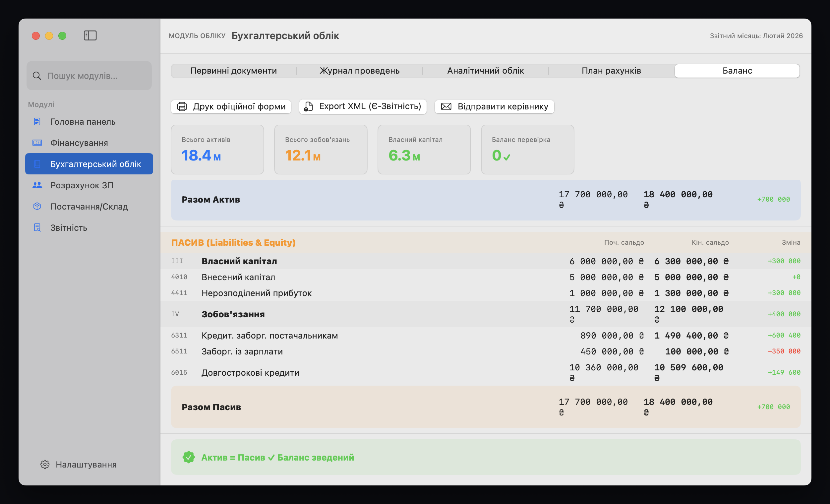Open the Журнал проведень tab

359,71
